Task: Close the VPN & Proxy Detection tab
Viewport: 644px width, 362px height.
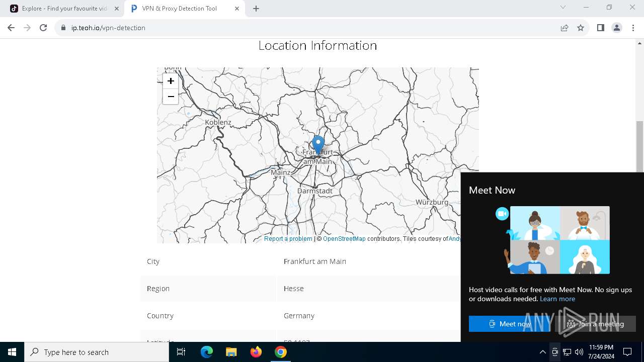Action: (x=237, y=9)
